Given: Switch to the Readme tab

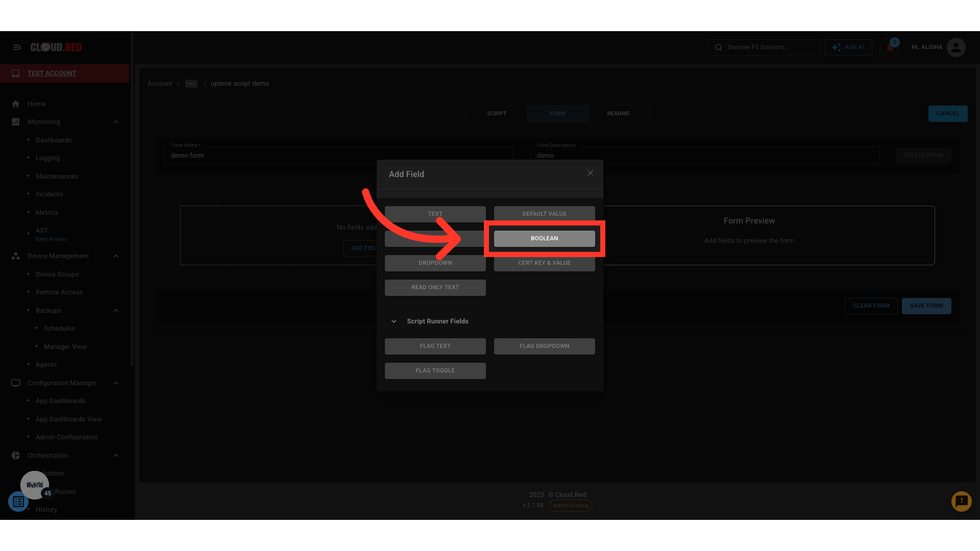Looking at the screenshot, I should pos(618,114).
